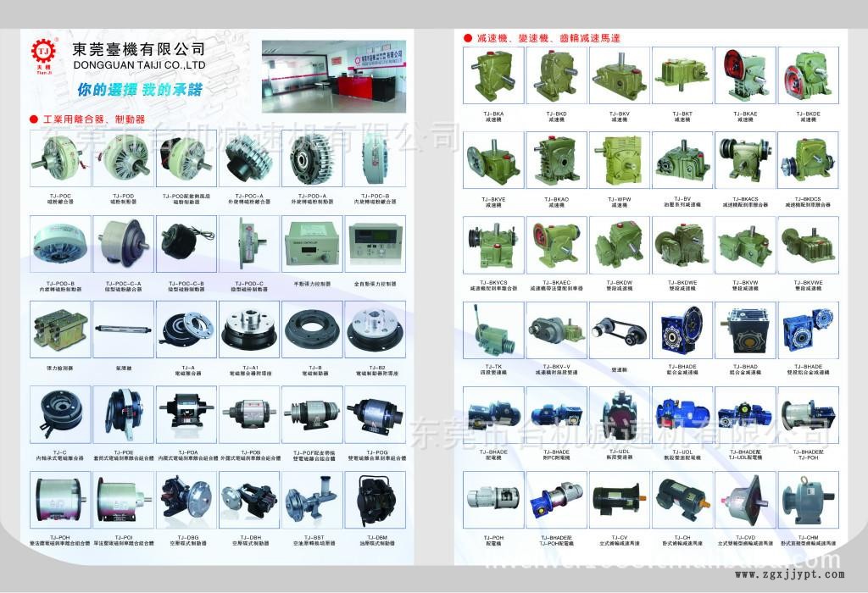Open the TJ-POD-C flat brake product image
Viewport: 868px width, 593px height.
[x=249, y=244]
